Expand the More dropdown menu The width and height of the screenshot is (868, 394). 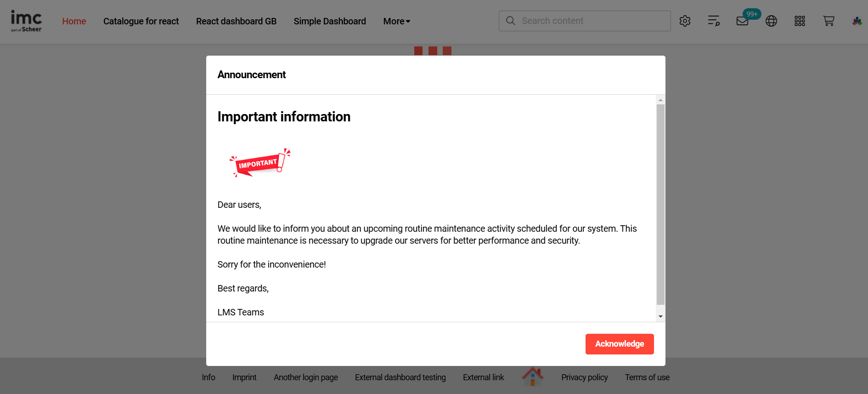point(396,21)
